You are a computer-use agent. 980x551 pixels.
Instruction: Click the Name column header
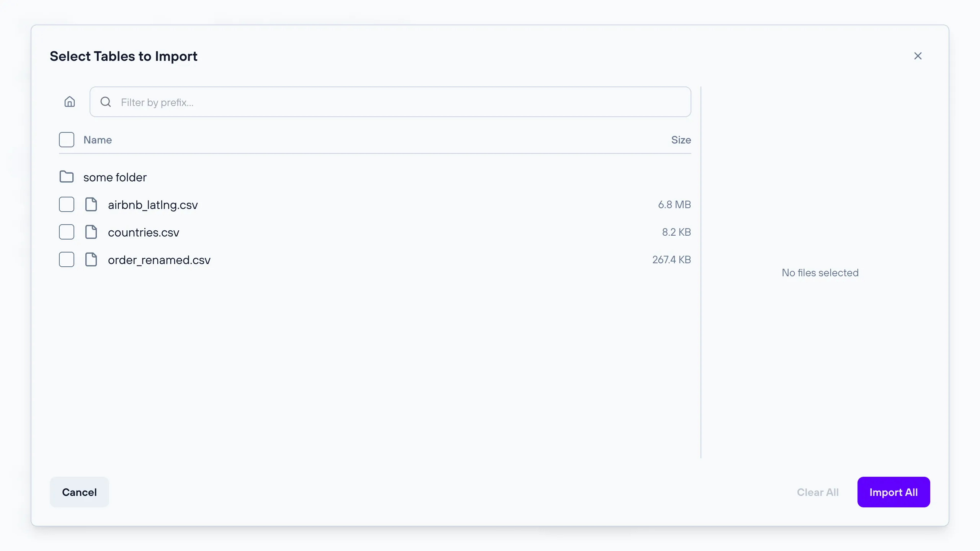coord(98,140)
